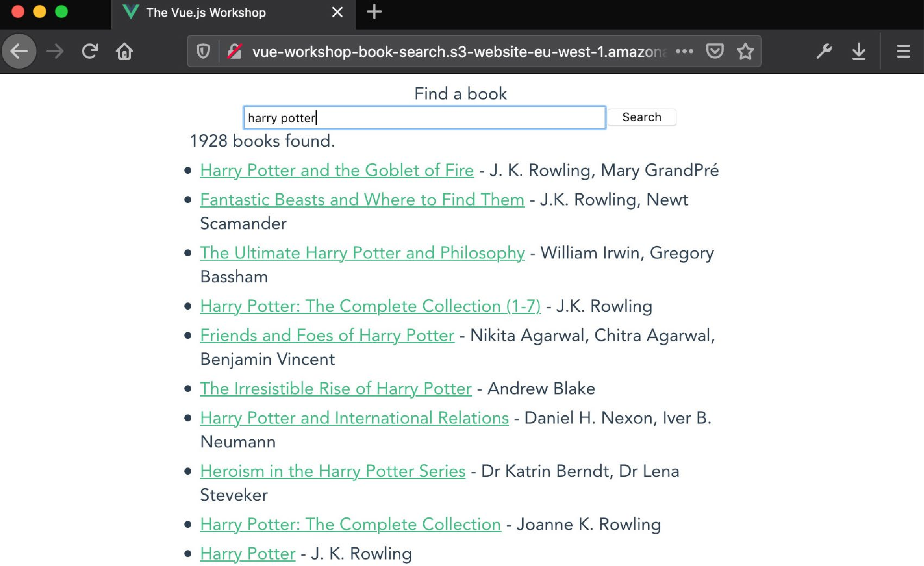Go to the browser Home page
Screen dimensions: 924x566
124,52
